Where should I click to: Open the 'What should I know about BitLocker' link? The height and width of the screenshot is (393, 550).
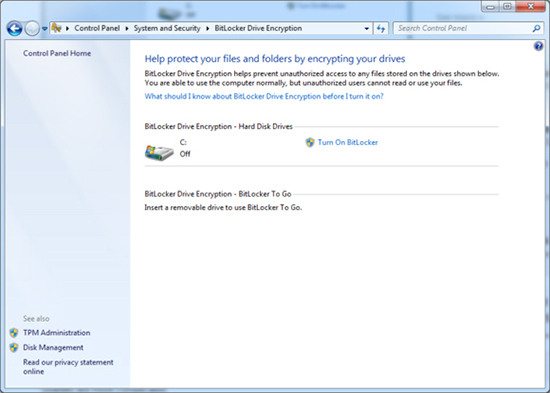[x=264, y=96]
